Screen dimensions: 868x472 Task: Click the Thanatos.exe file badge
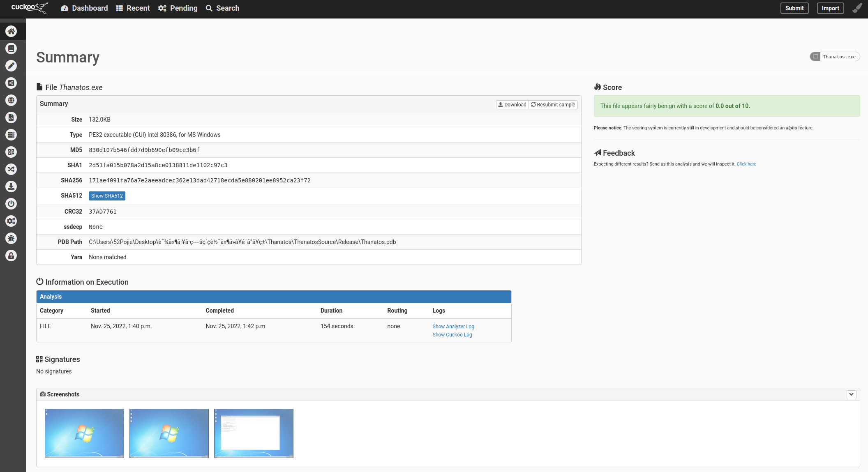(835, 57)
